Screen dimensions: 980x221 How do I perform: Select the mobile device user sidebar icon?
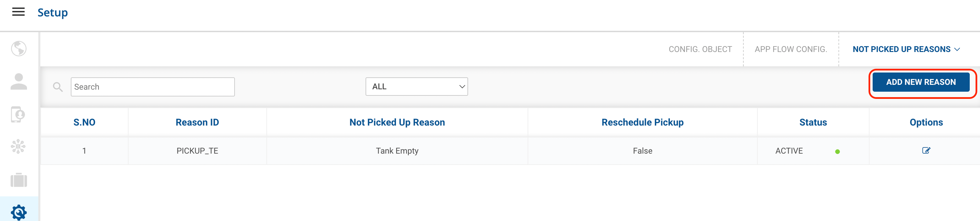click(x=18, y=114)
